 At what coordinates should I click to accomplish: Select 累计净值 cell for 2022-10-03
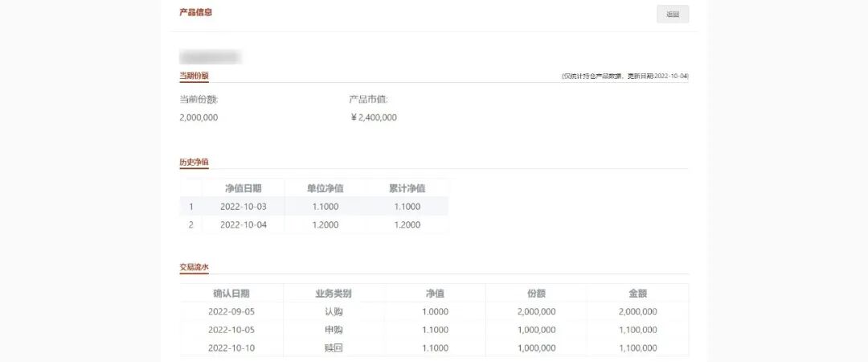click(407, 206)
